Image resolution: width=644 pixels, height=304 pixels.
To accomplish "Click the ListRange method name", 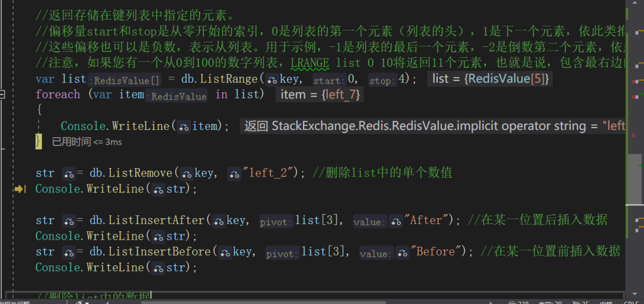I will click(x=229, y=79).
